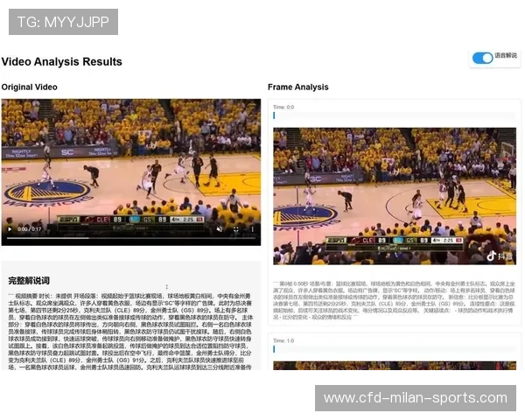This screenshot has height=420, width=525.
Task: Enter fullscreen on original video
Action: pos(236,229)
